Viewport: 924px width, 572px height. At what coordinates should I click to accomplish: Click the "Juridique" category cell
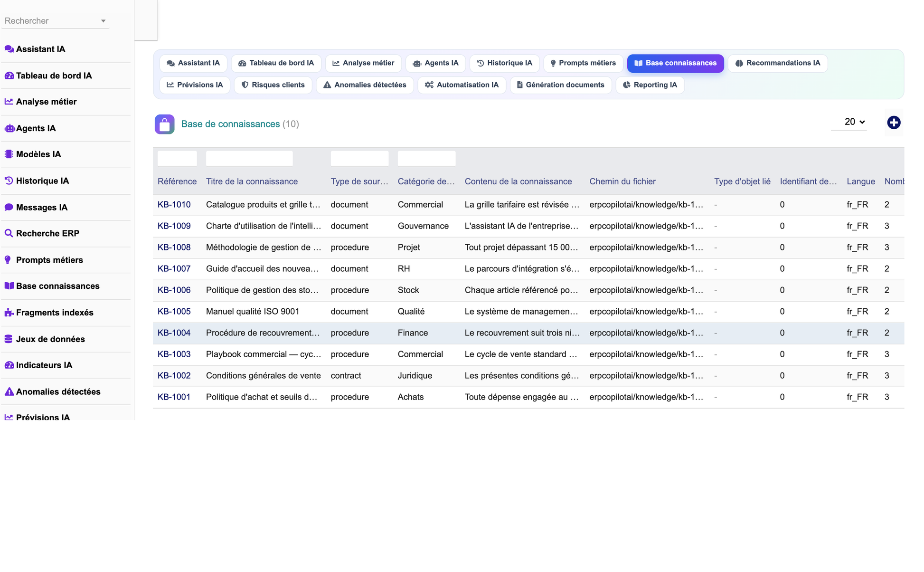point(415,376)
